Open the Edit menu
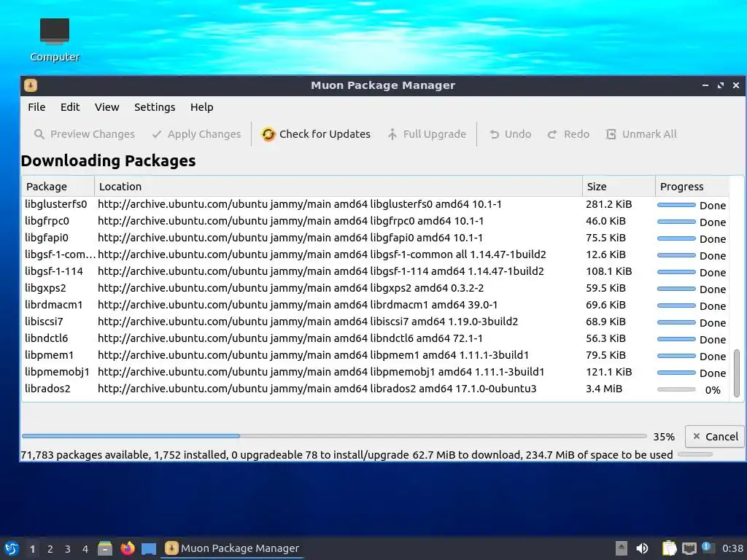Screen dimensions: 747x560 [x=70, y=107]
